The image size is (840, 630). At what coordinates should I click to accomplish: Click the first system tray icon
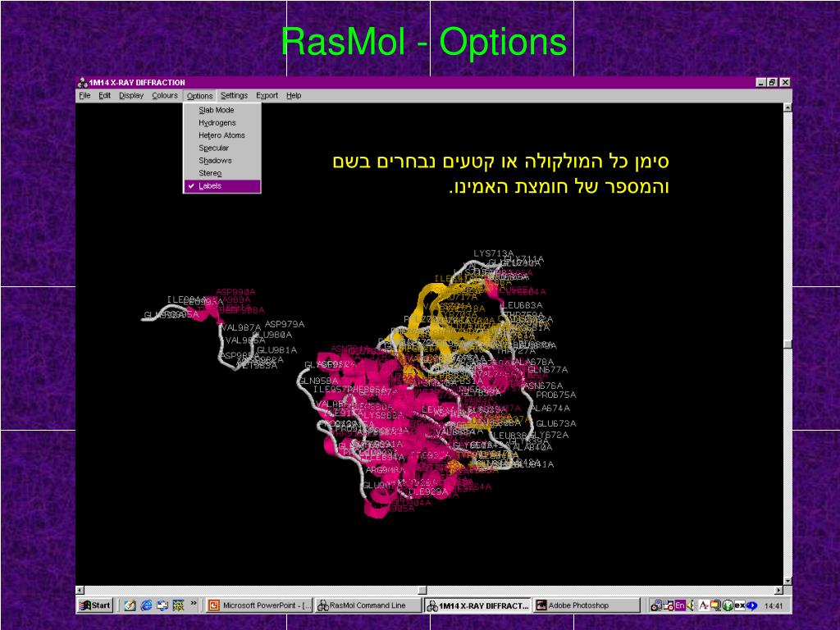pos(657,606)
